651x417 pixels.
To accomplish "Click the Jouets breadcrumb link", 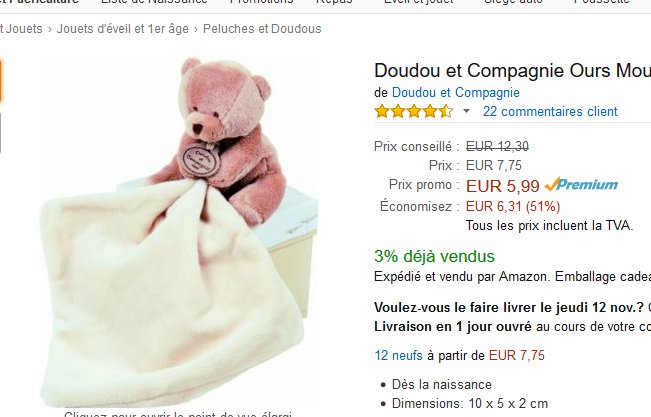I will pos(21,29).
